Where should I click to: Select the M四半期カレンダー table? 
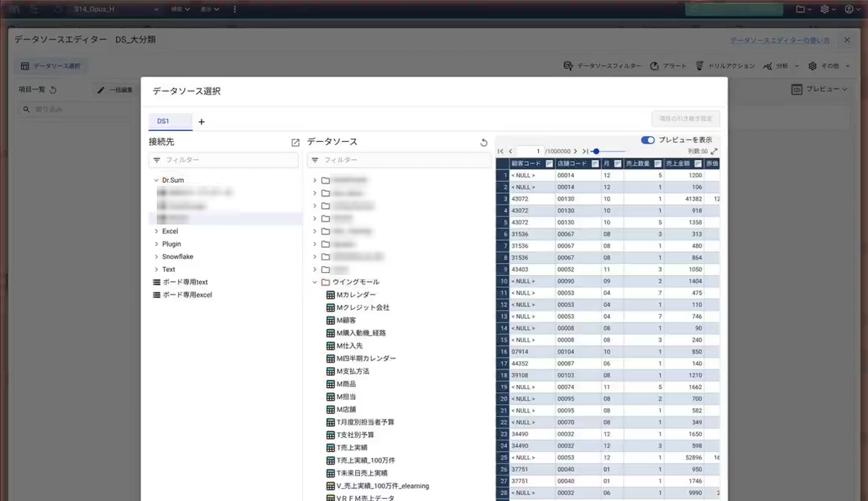366,359
